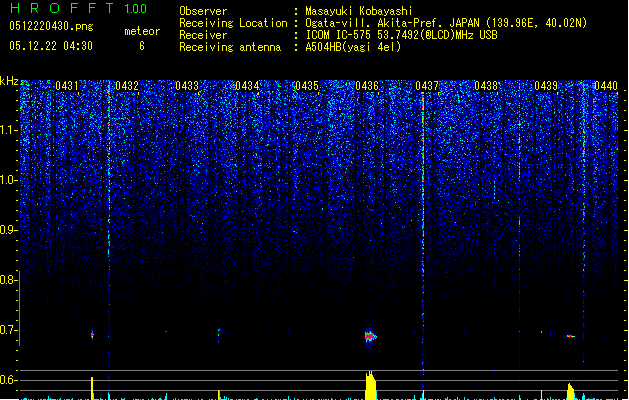Click the 0432 time marker
This screenshot has width=629, height=400.
tap(127, 86)
